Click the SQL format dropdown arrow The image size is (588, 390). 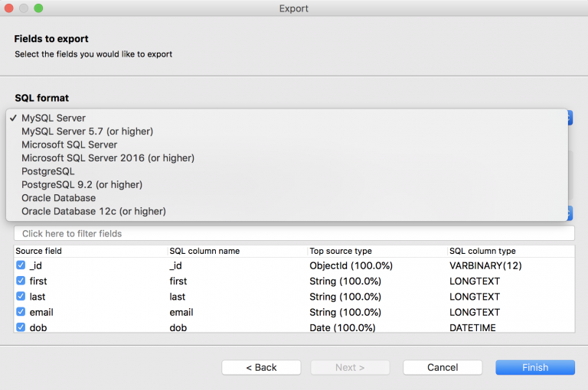click(570, 119)
